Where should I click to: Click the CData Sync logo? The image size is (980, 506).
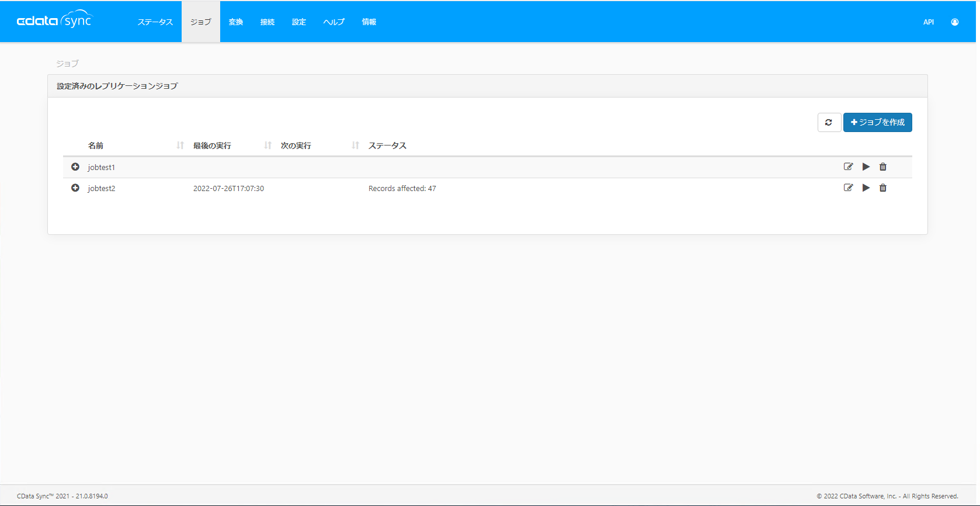[x=54, y=20]
